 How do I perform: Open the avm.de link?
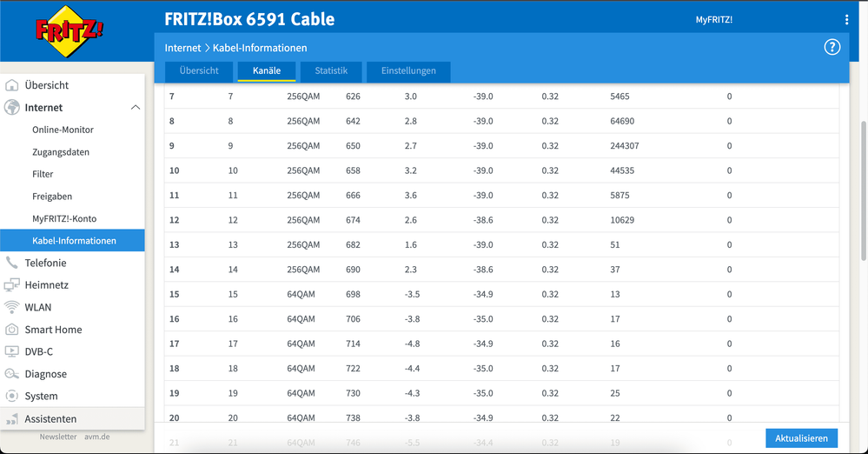[96, 437]
